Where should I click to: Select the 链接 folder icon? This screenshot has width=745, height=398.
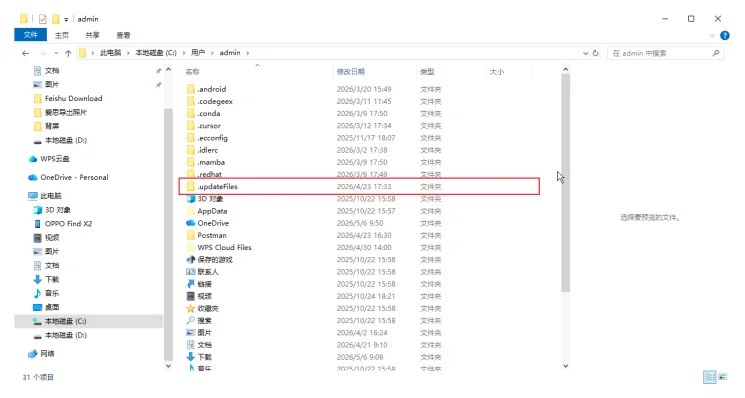pyautogui.click(x=191, y=284)
